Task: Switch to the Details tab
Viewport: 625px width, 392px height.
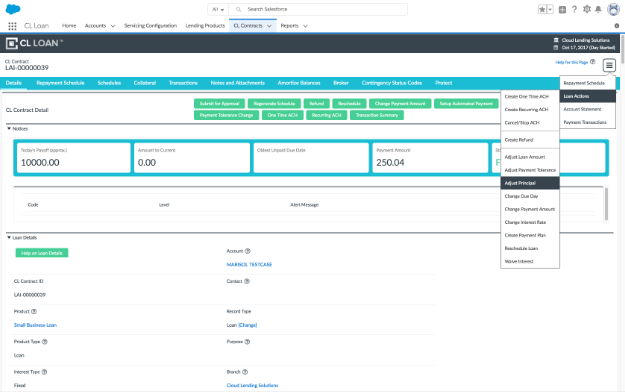Action: [14, 83]
